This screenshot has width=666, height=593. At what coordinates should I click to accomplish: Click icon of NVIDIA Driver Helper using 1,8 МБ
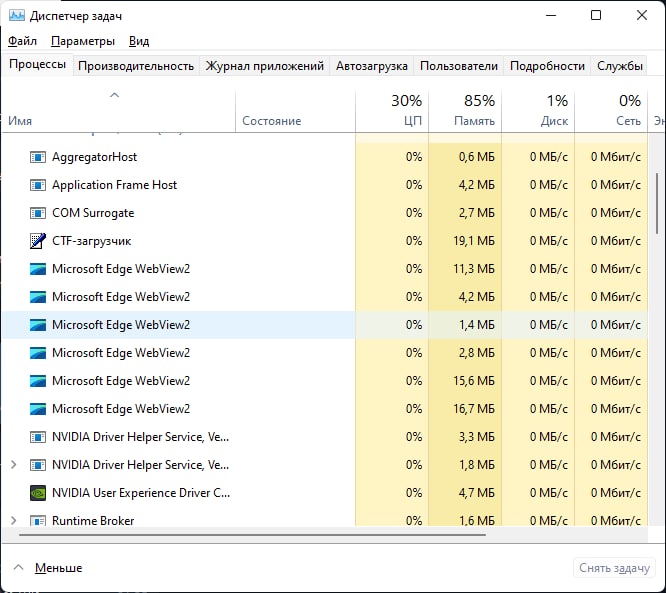point(38,465)
